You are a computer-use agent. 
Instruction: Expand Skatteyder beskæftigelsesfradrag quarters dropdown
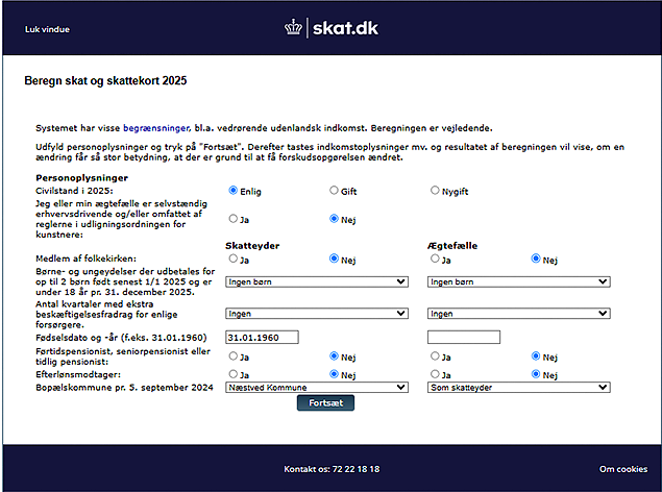coord(317,313)
